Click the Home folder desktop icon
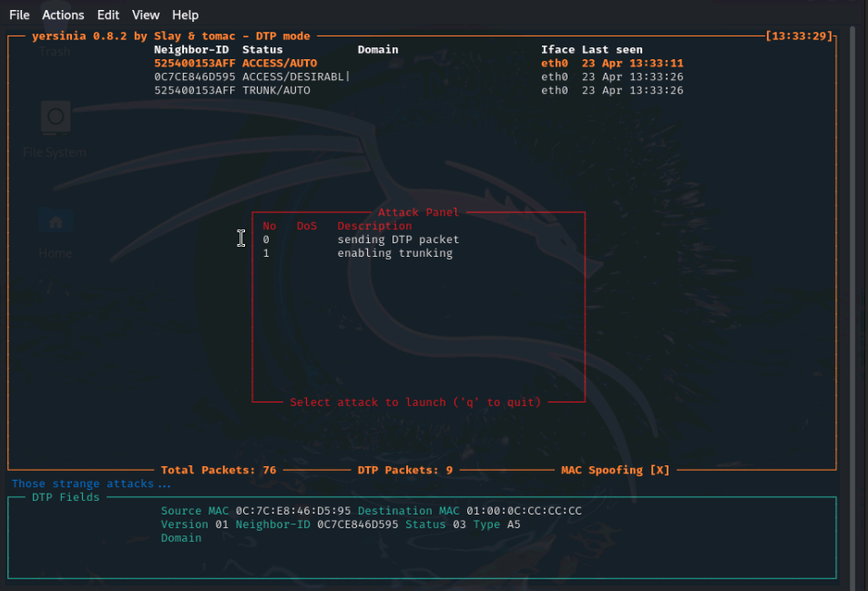Image resolution: width=868 pixels, height=591 pixels. (56, 221)
